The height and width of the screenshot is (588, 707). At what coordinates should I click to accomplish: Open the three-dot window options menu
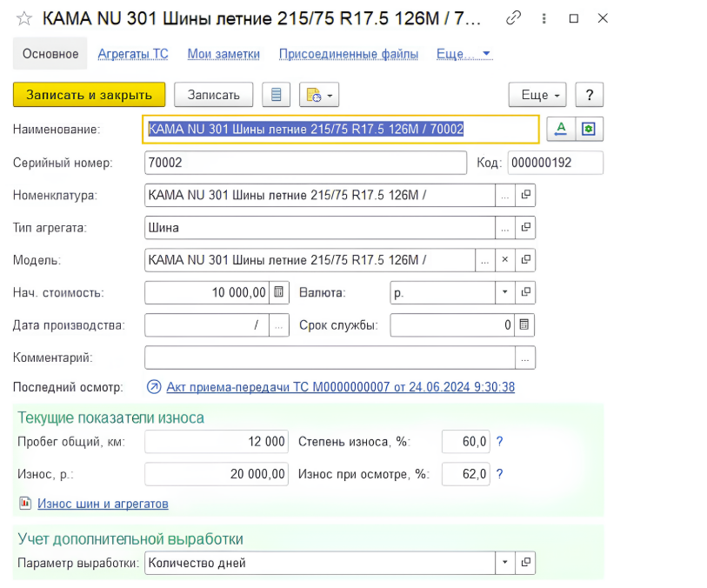pyautogui.click(x=544, y=18)
